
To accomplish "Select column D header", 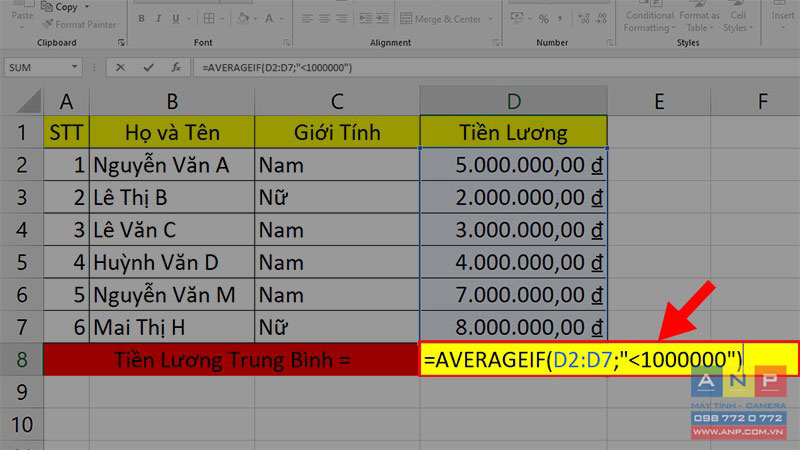I will [x=514, y=101].
